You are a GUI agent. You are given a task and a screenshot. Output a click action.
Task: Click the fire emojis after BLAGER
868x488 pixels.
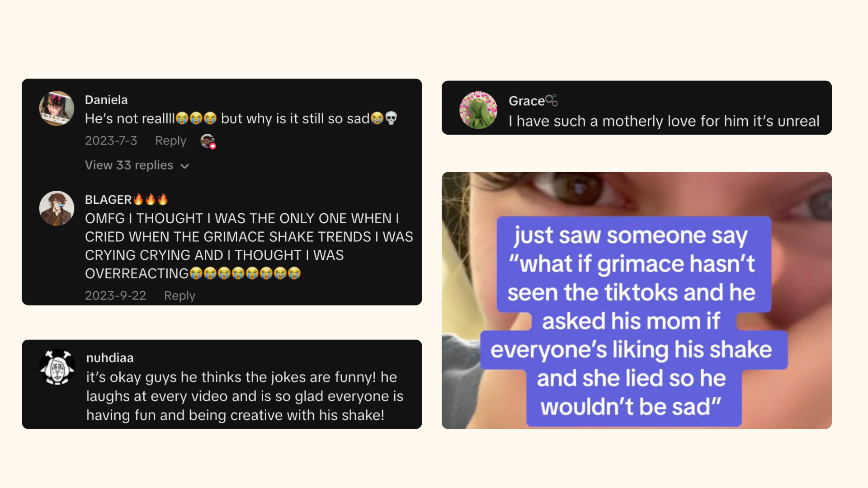click(x=151, y=199)
